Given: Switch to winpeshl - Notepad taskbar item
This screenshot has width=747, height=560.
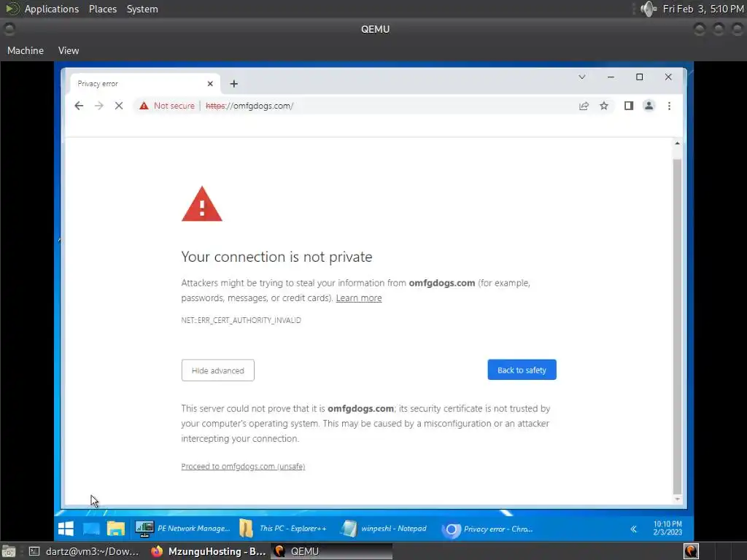Looking at the screenshot, I should 384,529.
